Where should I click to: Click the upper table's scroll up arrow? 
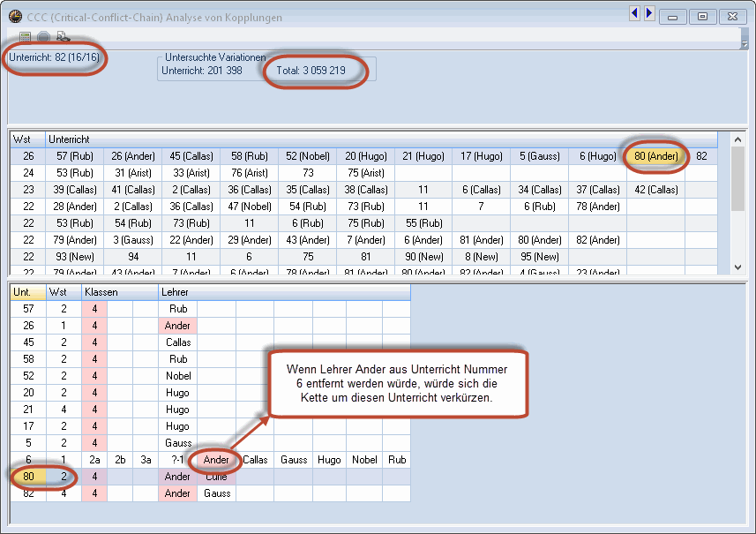tap(737, 139)
